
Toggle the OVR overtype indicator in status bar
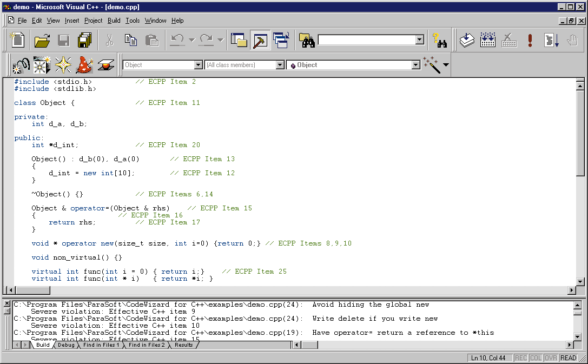(x=551, y=358)
